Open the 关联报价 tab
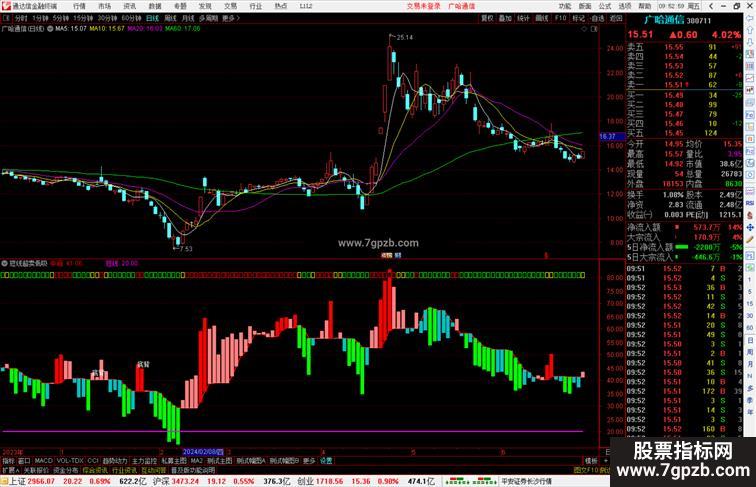Viewport: 756px width, 487px height. [37, 470]
